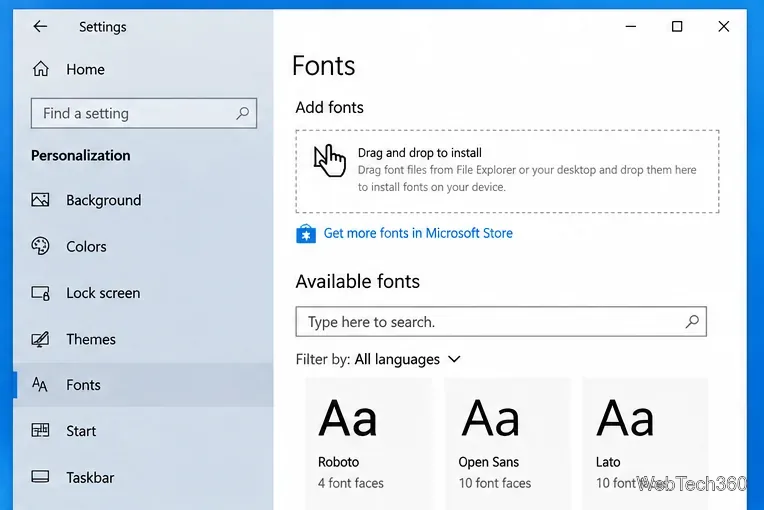The height and width of the screenshot is (510, 764).
Task: Open Background personalization page
Action: pyautogui.click(x=143, y=200)
